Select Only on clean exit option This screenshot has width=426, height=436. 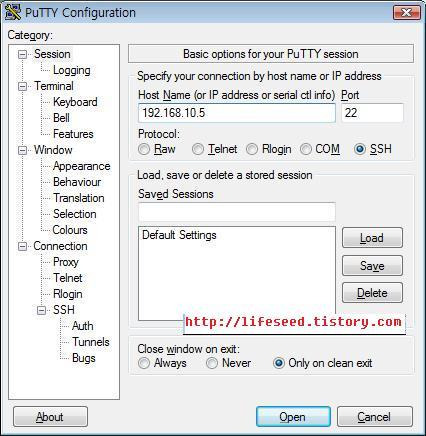(279, 363)
